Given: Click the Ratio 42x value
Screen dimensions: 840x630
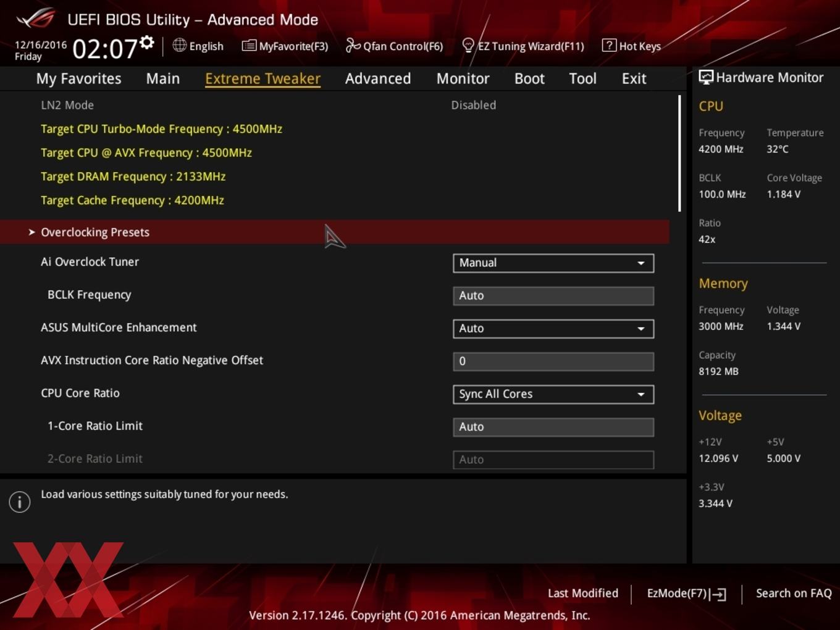Looking at the screenshot, I should click(x=707, y=239).
